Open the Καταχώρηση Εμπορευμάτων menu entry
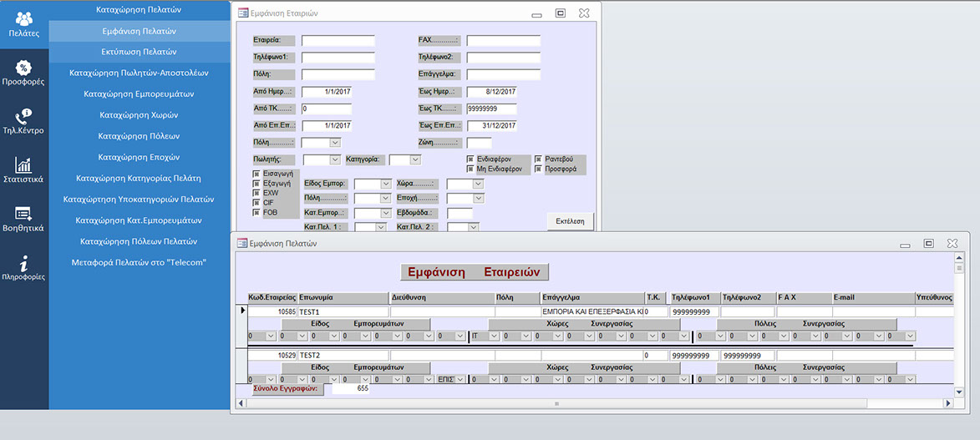 tap(139, 94)
